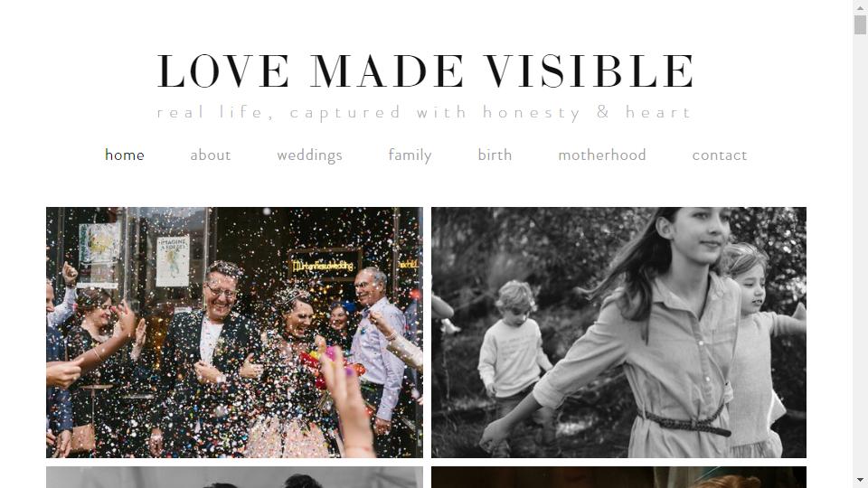Select the family menu item

tap(410, 155)
